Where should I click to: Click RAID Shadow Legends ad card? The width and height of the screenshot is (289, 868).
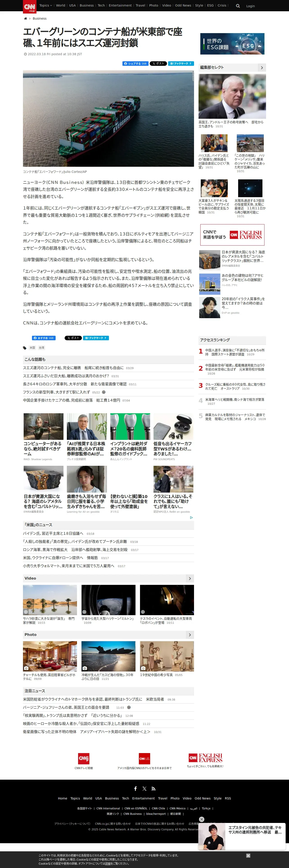(43, 437)
